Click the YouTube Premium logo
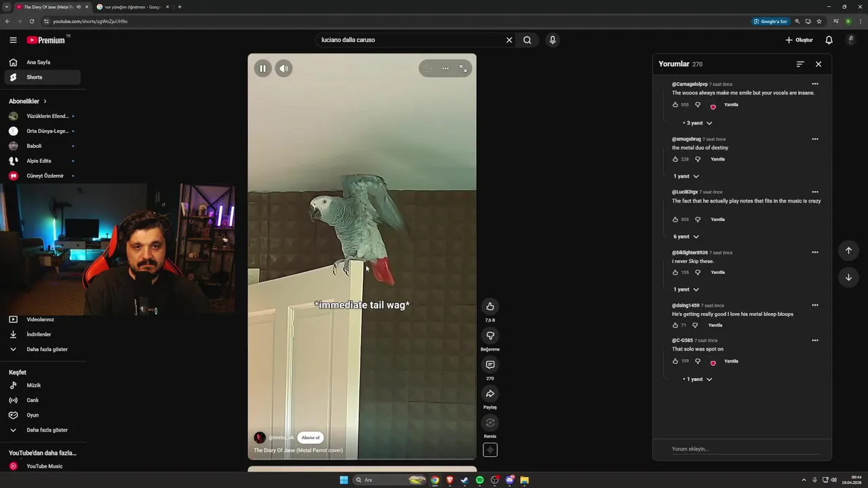 pyautogui.click(x=46, y=40)
